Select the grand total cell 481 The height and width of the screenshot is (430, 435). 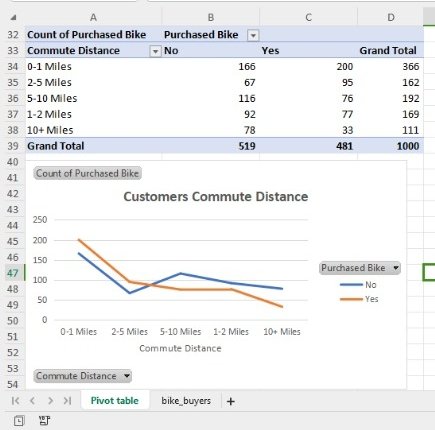308,146
